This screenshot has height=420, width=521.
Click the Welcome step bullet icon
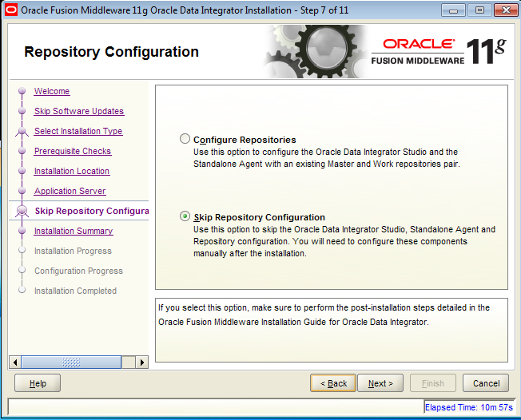click(22, 91)
